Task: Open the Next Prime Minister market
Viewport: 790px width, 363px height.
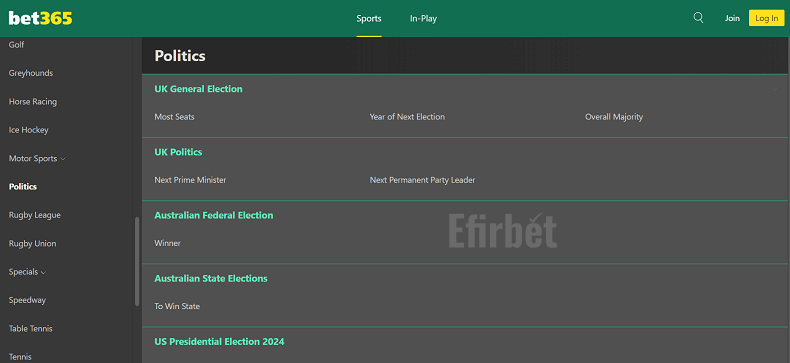Action: pyautogui.click(x=190, y=179)
